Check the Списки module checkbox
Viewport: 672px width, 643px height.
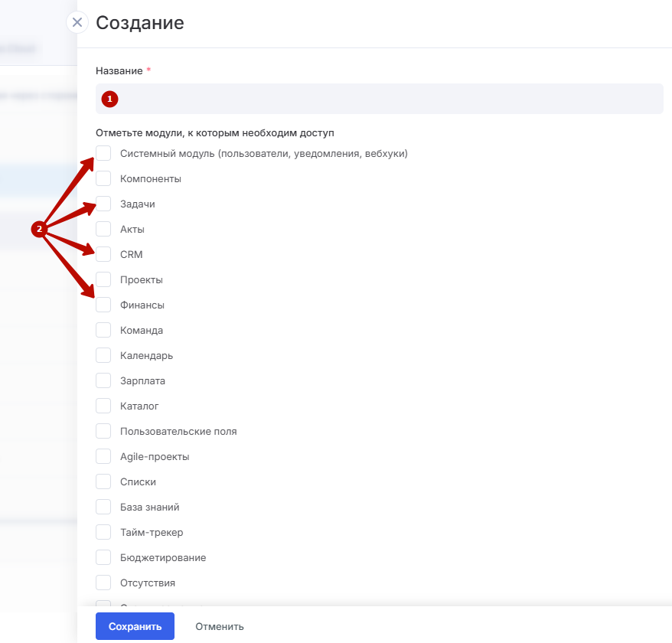[103, 481]
